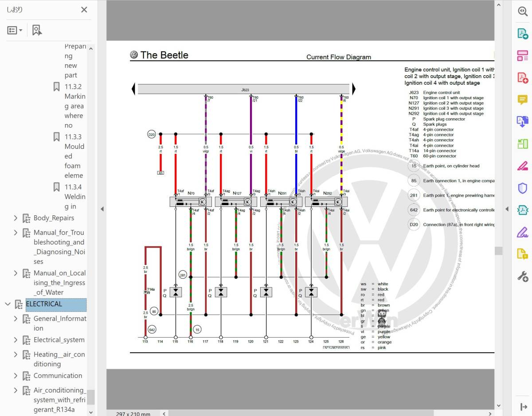Expand the Manual_for_Troubleshooting bookmark chevron
This screenshot has width=532, height=416.
(x=16, y=233)
